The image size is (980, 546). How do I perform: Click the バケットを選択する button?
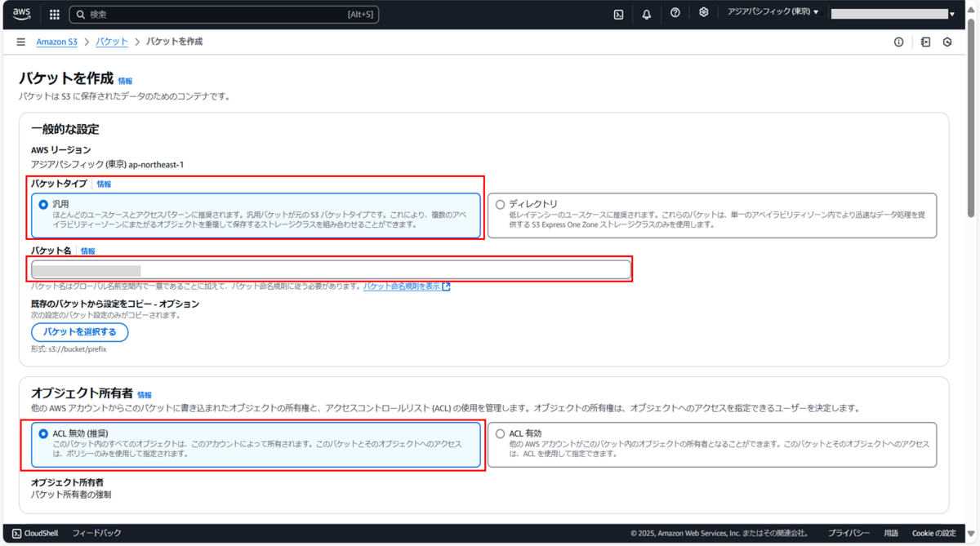[79, 332]
